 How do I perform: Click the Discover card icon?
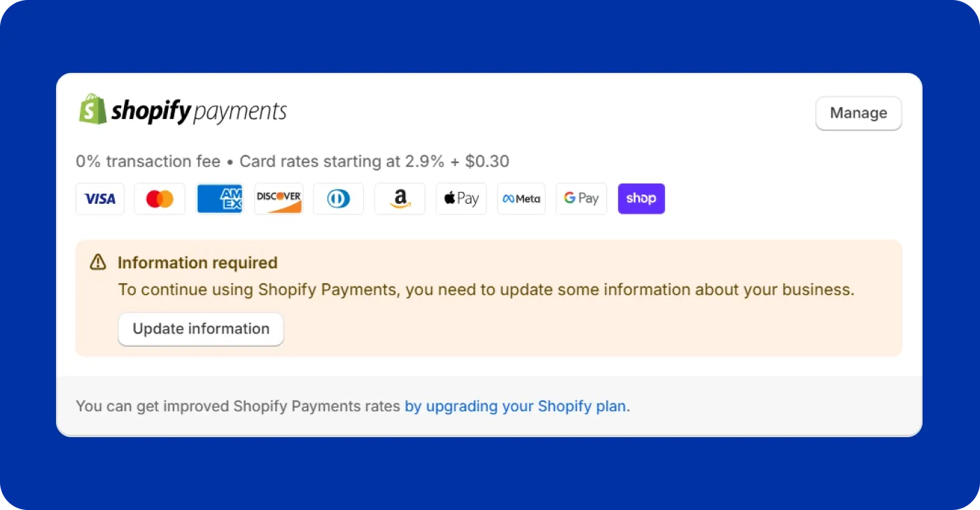pyautogui.click(x=279, y=199)
